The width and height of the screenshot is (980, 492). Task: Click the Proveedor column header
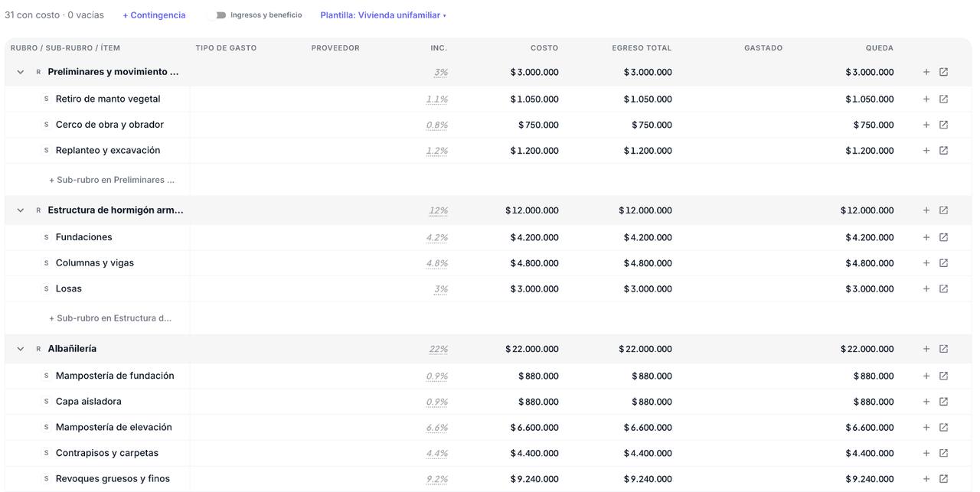[x=335, y=48]
